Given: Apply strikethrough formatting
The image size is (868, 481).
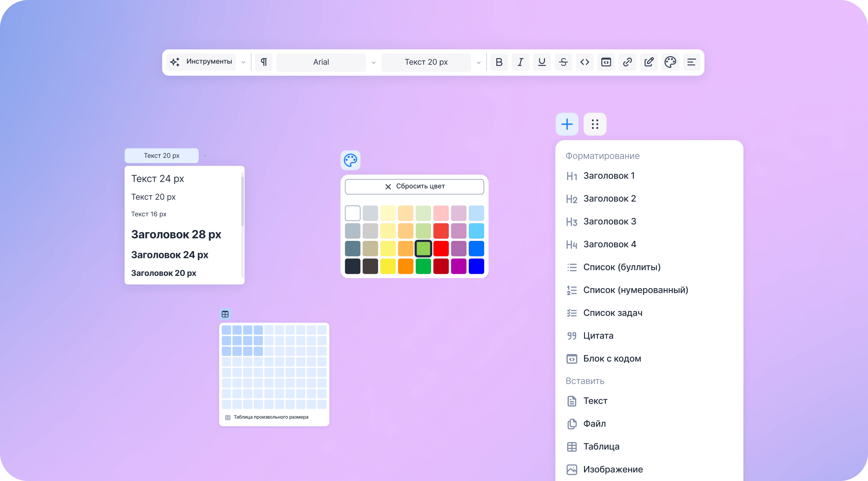Looking at the screenshot, I should tap(563, 62).
